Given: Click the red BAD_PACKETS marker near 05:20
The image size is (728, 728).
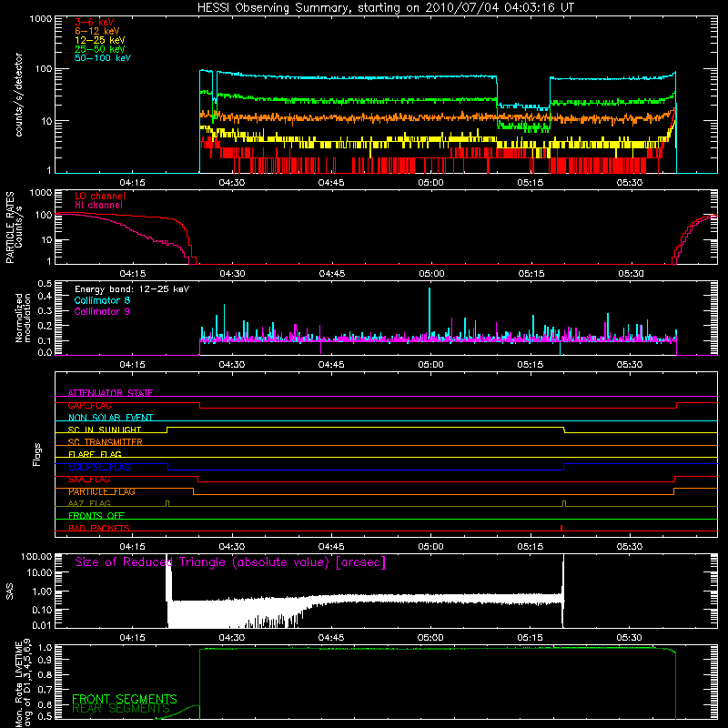Looking at the screenshot, I should click(561, 528).
